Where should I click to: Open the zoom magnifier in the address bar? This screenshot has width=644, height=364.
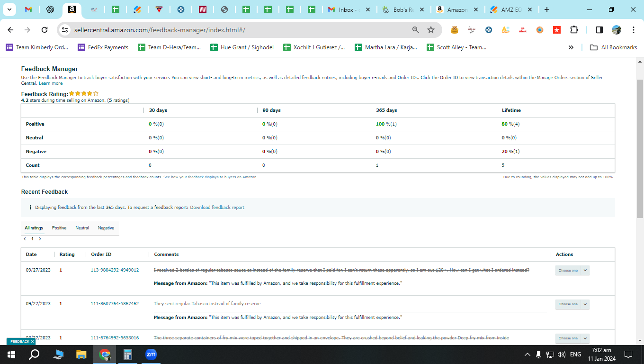[416, 30]
